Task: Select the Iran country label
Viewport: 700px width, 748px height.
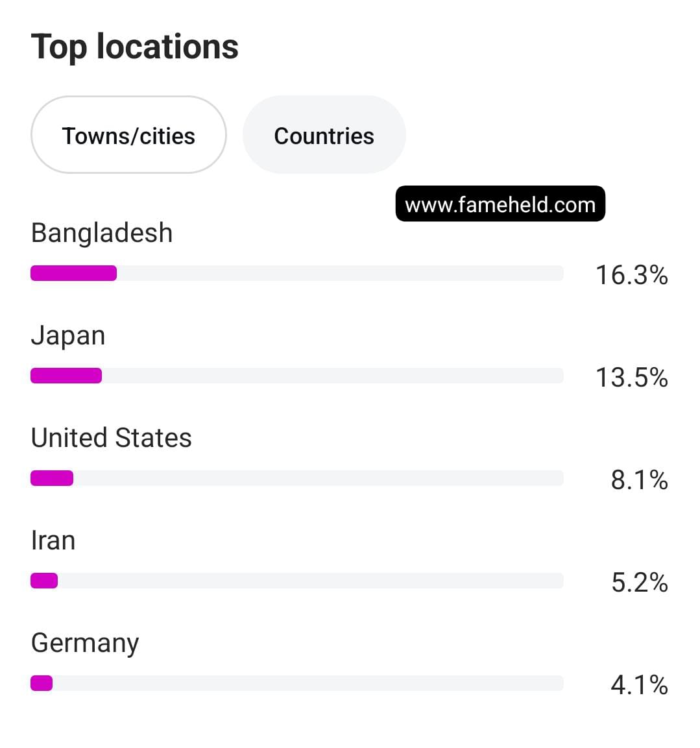Action: (x=53, y=540)
